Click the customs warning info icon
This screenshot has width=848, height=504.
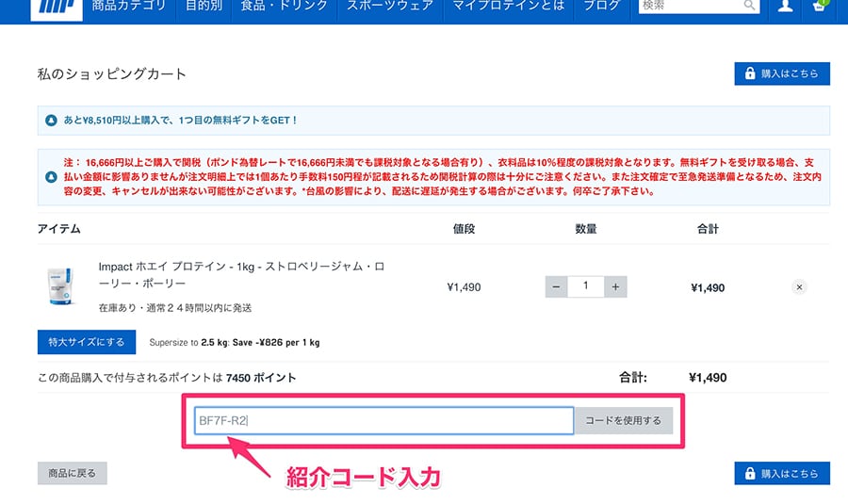click(x=51, y=177)
